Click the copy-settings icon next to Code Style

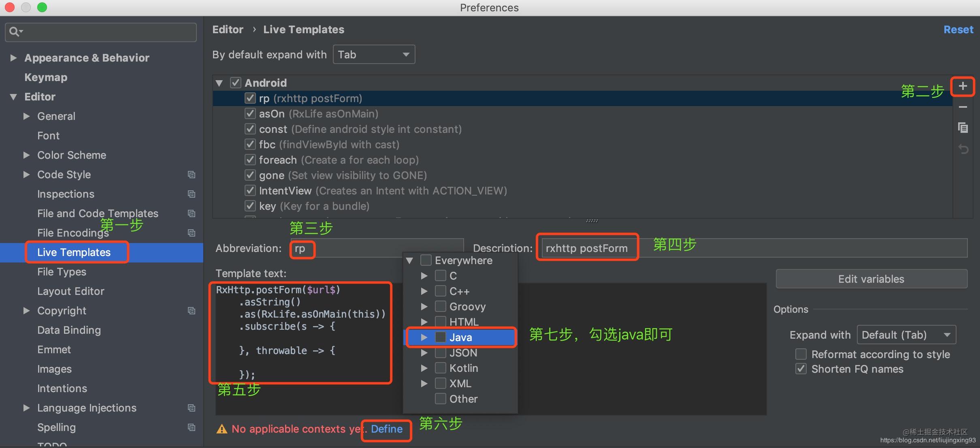[191, 175]
